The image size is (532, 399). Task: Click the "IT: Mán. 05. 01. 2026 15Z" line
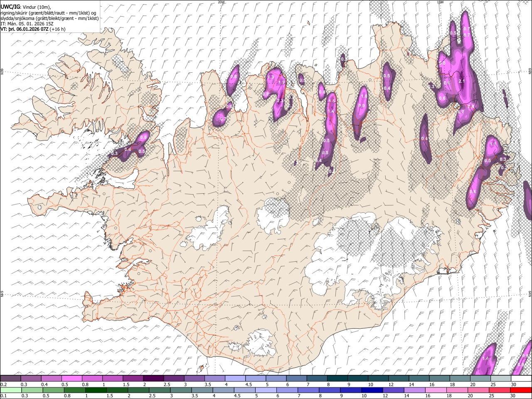(27, 24)
